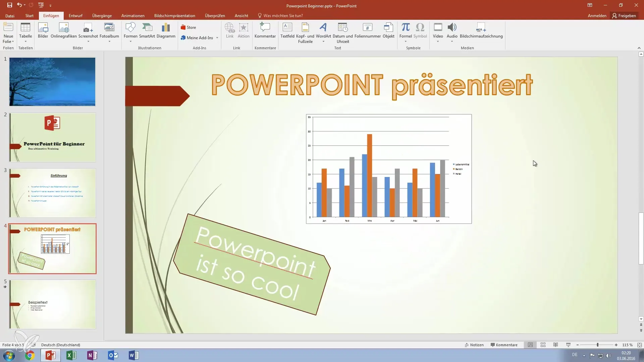
Task: Toggle the Kommentare comments pane
Action: 504,345
